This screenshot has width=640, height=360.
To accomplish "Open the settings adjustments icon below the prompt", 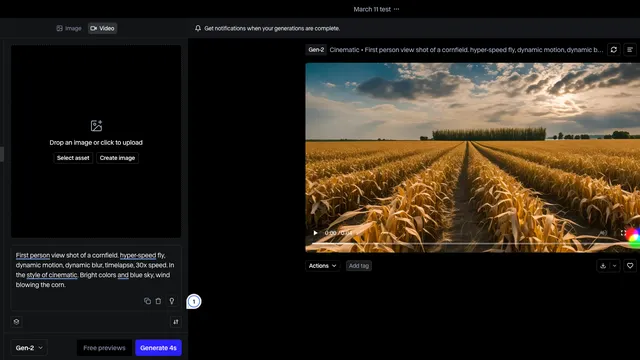I will tap(176, 322).
